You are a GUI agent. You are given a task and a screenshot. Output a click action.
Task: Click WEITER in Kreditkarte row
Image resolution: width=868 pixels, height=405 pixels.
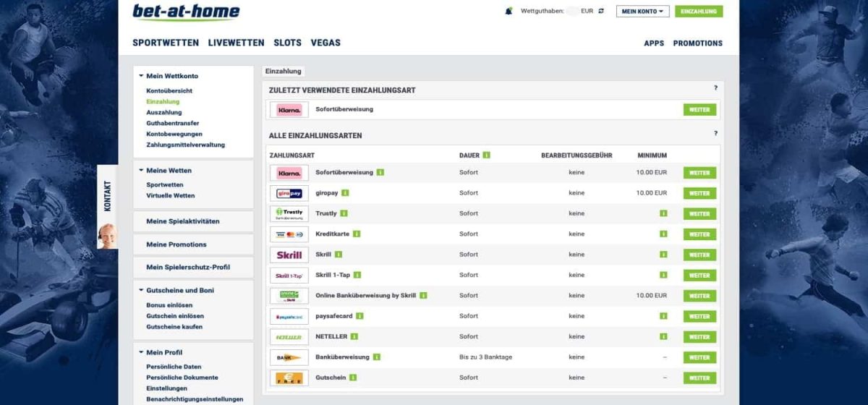click(x=699, y=234)
